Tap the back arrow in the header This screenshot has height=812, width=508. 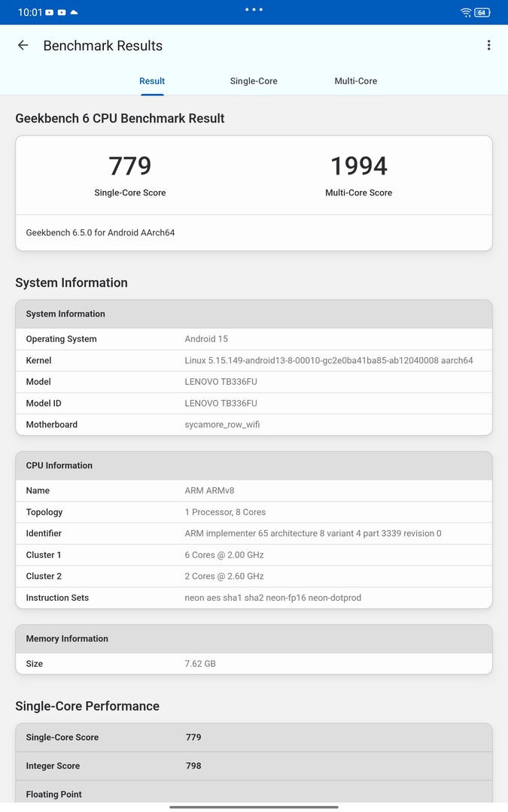tap(23, 46)
